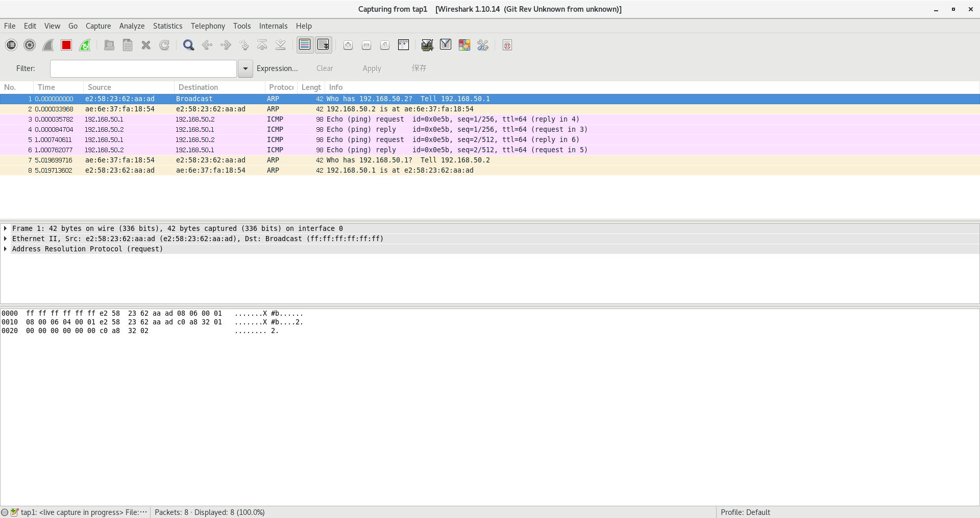Viewport: 980px width, 518px height.
Task: Open the Tools menu
Action: pyautogui.click(x=242, y=26)
